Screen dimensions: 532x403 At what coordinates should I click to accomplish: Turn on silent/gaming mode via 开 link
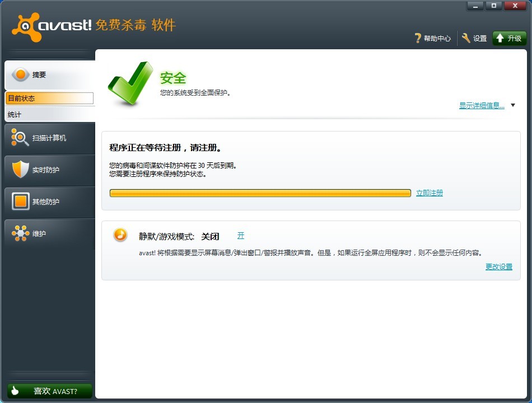pos(241,236)
